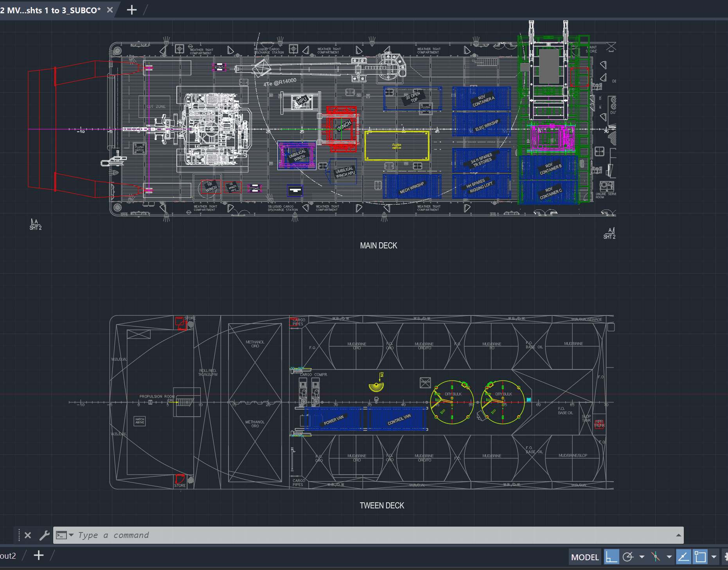Click the Polar Tracking icon
The width and height of the screenshot is (728, 570).
point(627,557)
